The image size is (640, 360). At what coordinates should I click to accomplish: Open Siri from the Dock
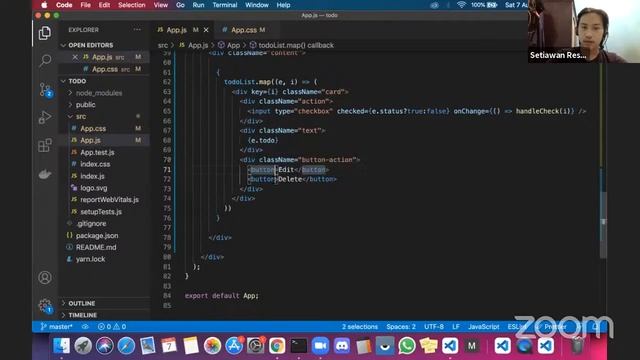click(105, 346)
